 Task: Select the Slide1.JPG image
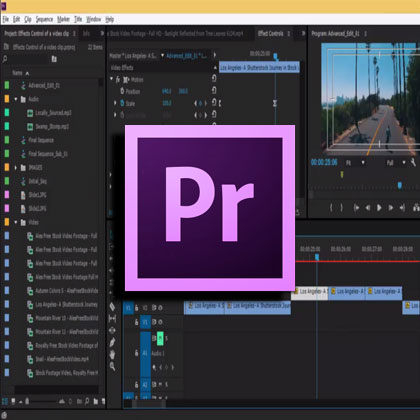pos(37,195)
